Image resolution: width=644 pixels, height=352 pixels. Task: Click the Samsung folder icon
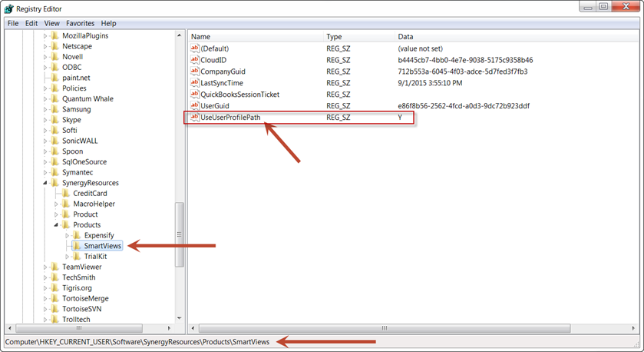pyautogui.click(x=55, y=109)
